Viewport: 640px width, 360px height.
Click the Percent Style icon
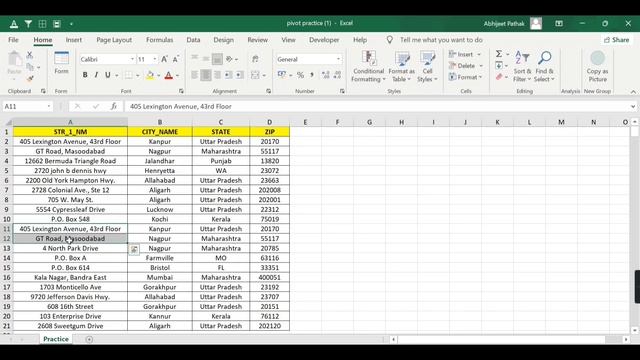coord(300,75)
